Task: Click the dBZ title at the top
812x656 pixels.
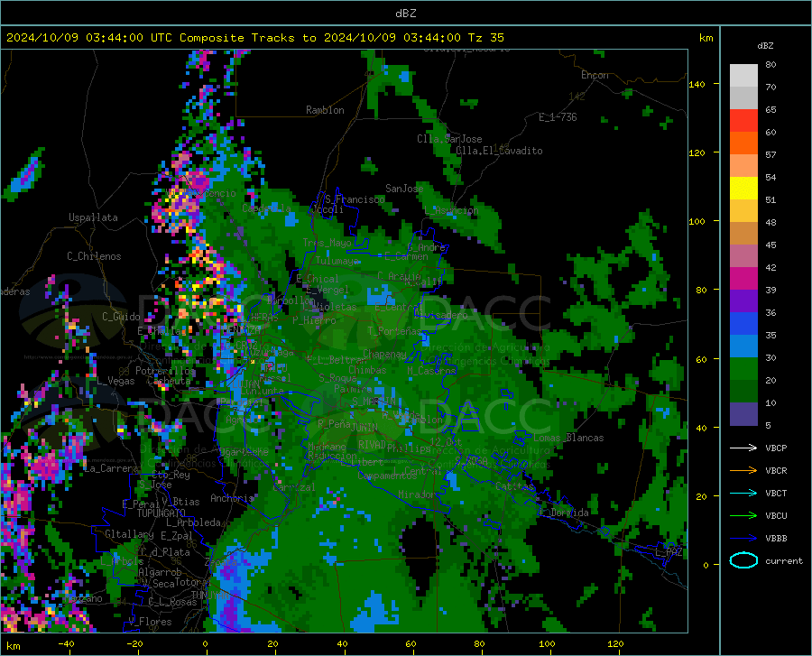Action: tap(405, 14)
